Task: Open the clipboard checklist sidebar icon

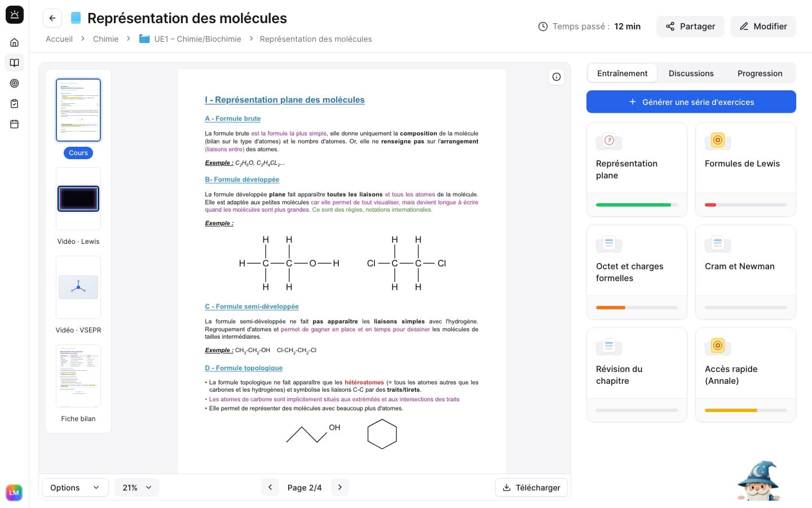Action: click(x=15, y=103)
